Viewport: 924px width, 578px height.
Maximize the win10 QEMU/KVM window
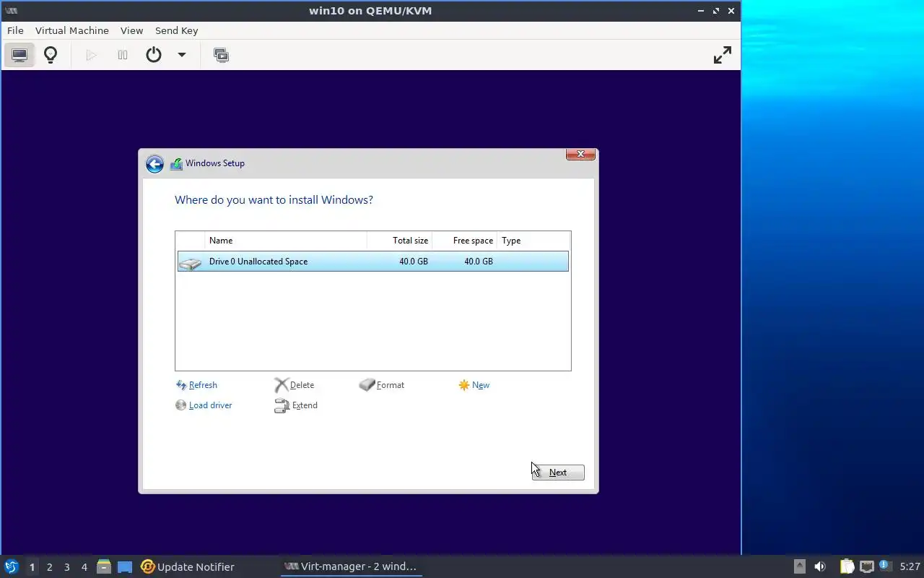pos(716,11)
